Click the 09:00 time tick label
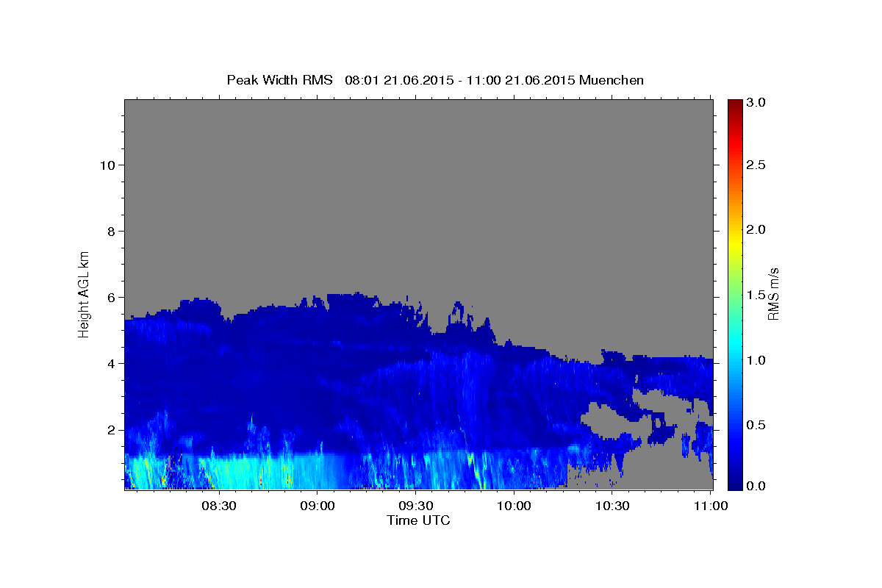Screen dimensions: 882x588 pos(318,506)
